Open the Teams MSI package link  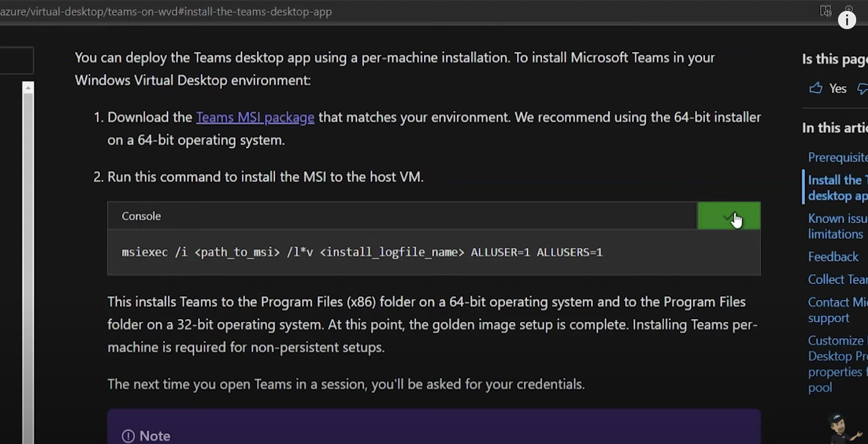(x=255, y=118)
